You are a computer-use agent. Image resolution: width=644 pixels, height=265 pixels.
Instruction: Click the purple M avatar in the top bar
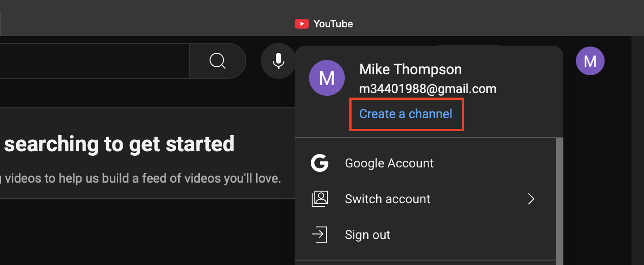pyautogui.click(x=590, y=61)
